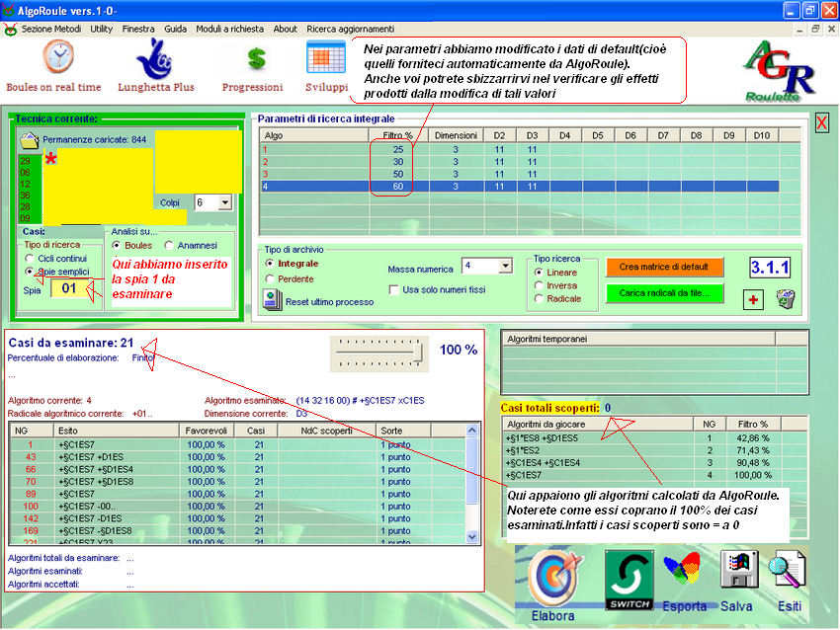Image resolution: width=840 pixels, height=630 pixels.
Task: Open Boules on real time clock icon
Action: click(58, 56)
